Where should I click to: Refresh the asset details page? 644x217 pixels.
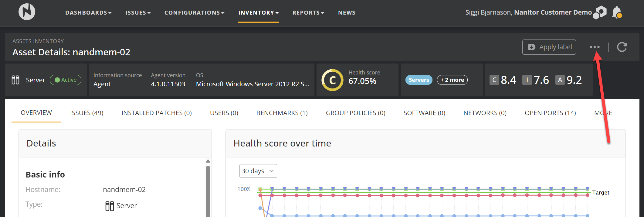click(x=622, y=47)
